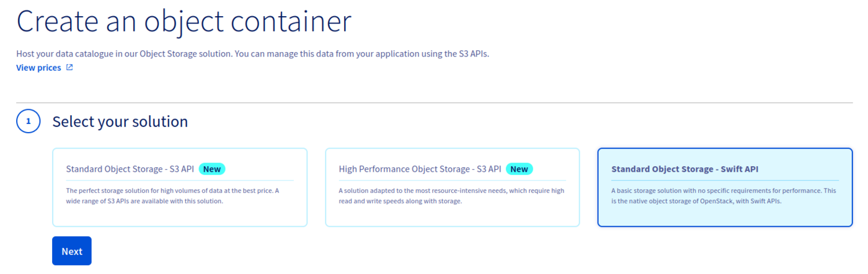Click the divider line inside the Swift API card

[724, 180]
